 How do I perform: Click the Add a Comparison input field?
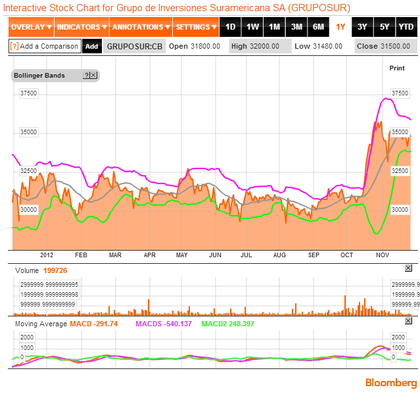pyautogui.click(x=45, y=46)
